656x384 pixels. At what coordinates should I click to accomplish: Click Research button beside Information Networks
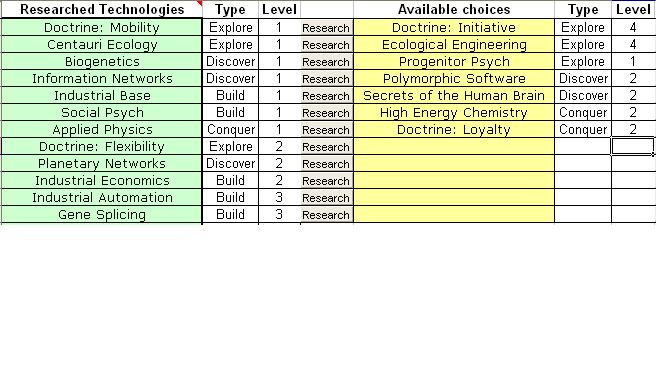326,79
